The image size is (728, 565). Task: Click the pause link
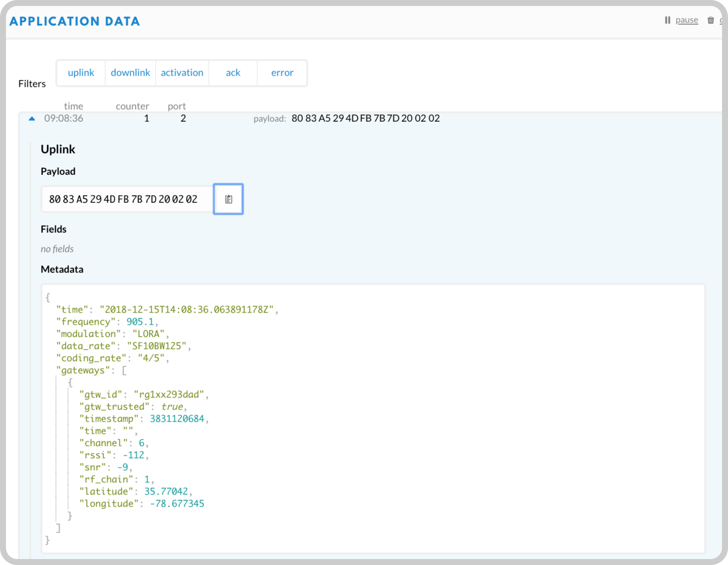pyautogui.click(x=687, y=20)
